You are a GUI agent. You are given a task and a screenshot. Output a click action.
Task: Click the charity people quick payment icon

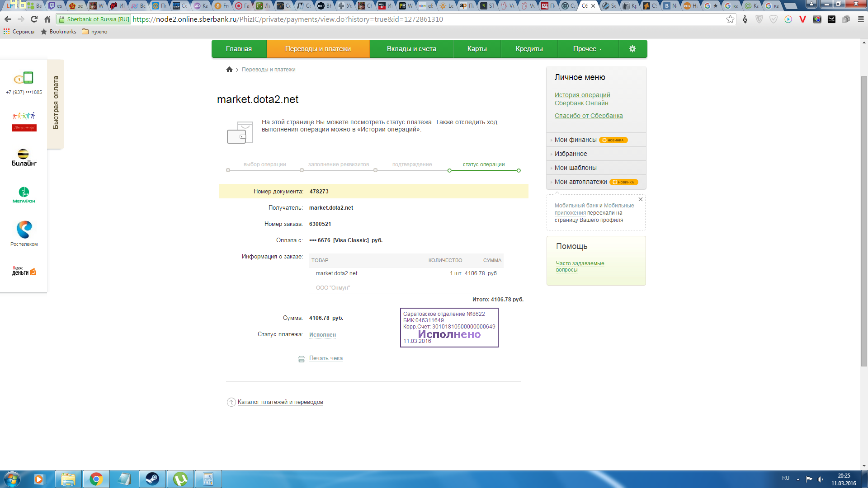click(x=24, y=122)
